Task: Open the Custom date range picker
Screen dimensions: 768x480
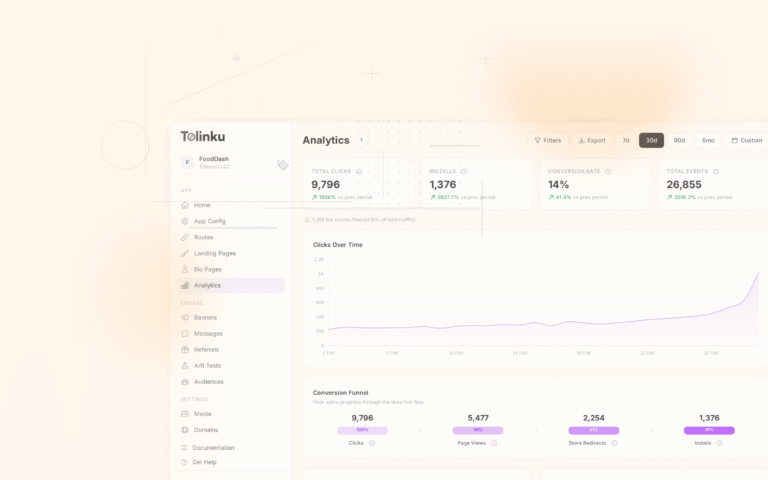Action: click(747, 141)
